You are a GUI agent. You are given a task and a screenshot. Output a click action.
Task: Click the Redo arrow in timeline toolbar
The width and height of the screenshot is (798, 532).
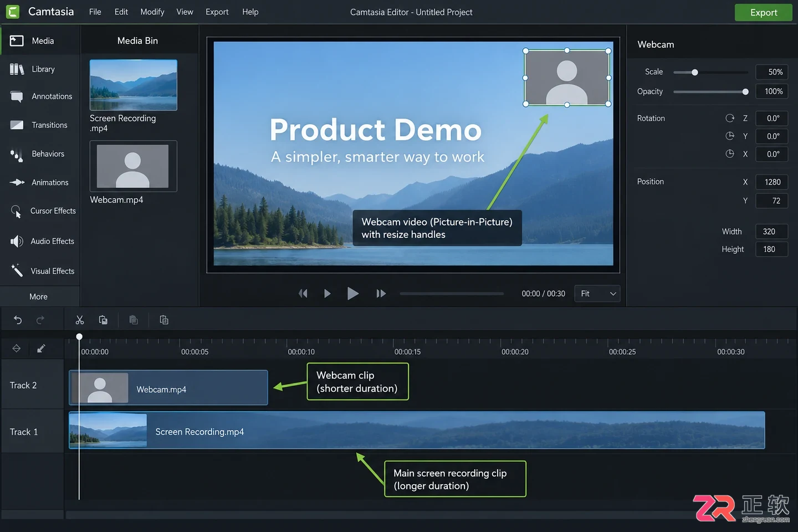[x=40, y=320]
